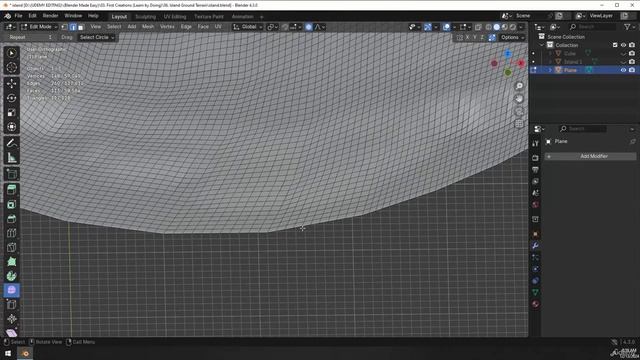Click the Add Modifier button
This screenshot has width=640, height=360.
(x=590, y=156)
